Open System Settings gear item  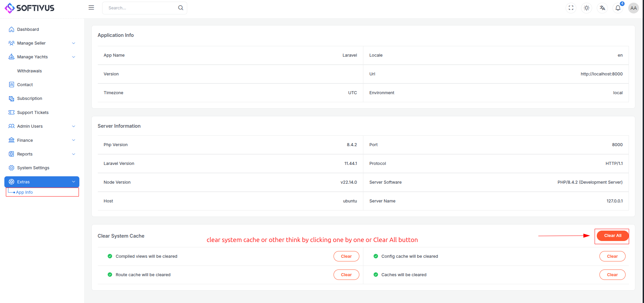(x=33, y=168)
